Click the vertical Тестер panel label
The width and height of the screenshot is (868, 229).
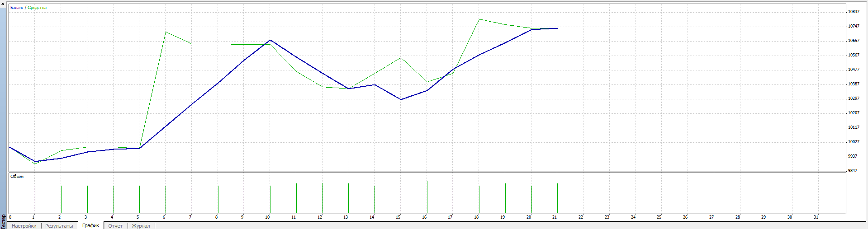(4, 222)
